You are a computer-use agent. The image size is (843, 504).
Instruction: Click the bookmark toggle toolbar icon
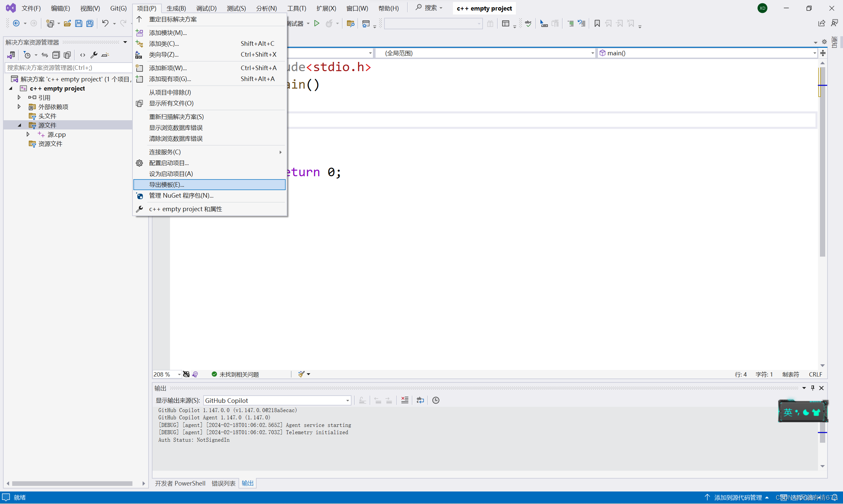coord(597,23)
